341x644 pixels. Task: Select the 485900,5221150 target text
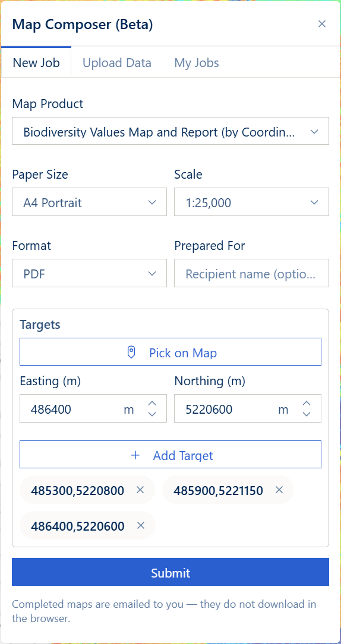pyautogui.click(x=218, y=490)
